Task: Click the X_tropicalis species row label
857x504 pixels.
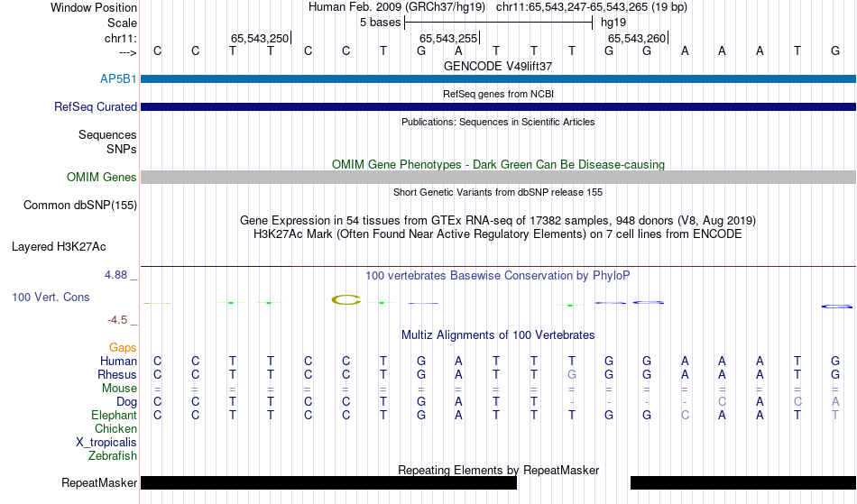Action: point(106,443)
